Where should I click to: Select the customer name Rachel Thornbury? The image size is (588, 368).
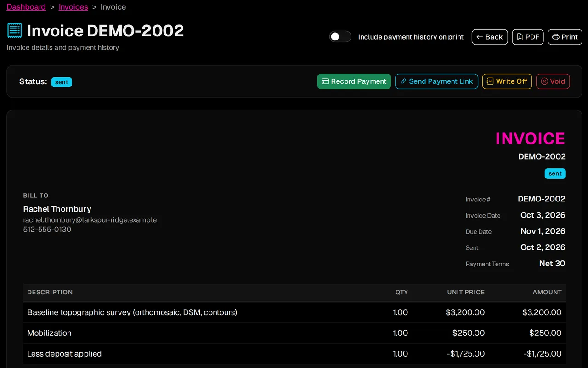(57, 209)
